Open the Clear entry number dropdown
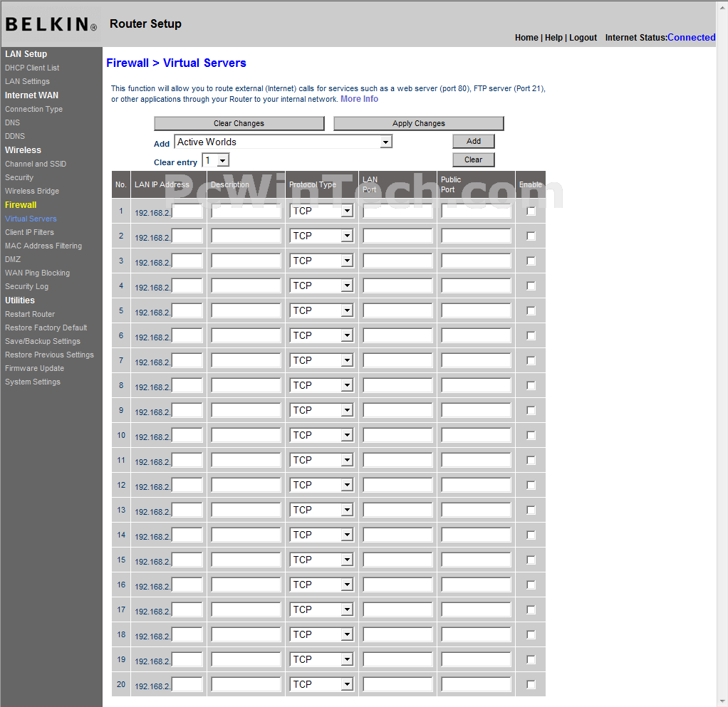The width and height of the screenshot is (728, 707). click(x=216, y=160)
